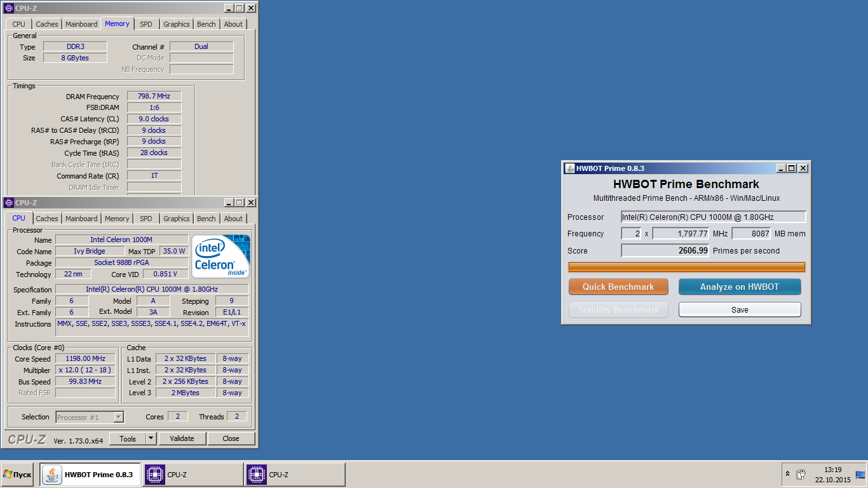Show hidden tray icons arrow
This screenshot has width=868, height=488.
[x=787, y=474]
